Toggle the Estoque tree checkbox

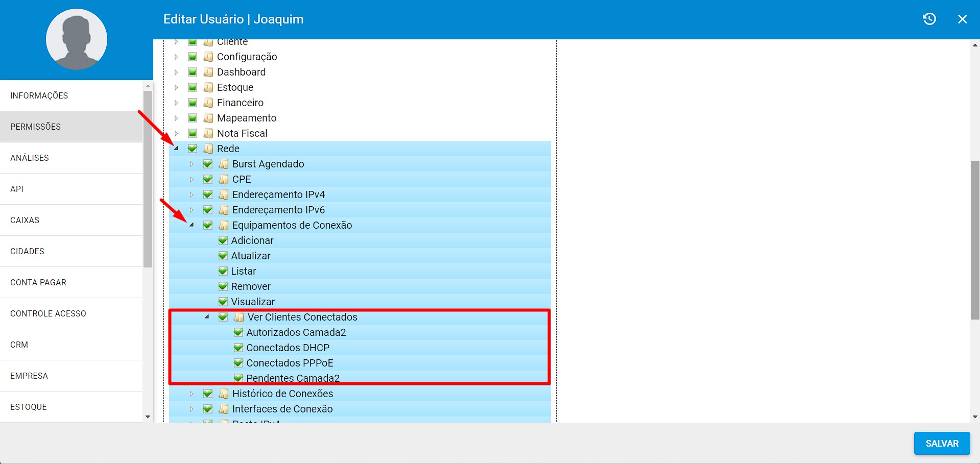pyautogui.click(x=193, y=87)
